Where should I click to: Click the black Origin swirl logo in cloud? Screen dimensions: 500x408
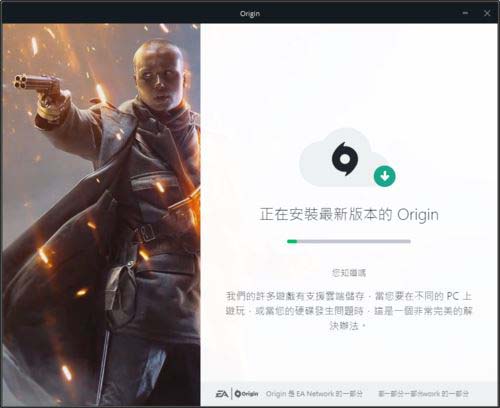[x=345, y=159]
